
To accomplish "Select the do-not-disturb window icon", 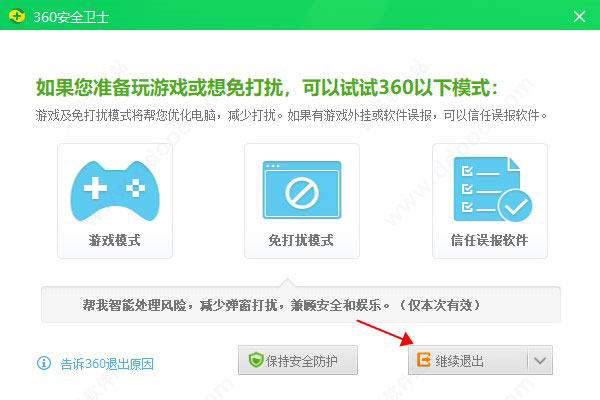I will pos(301,190).
